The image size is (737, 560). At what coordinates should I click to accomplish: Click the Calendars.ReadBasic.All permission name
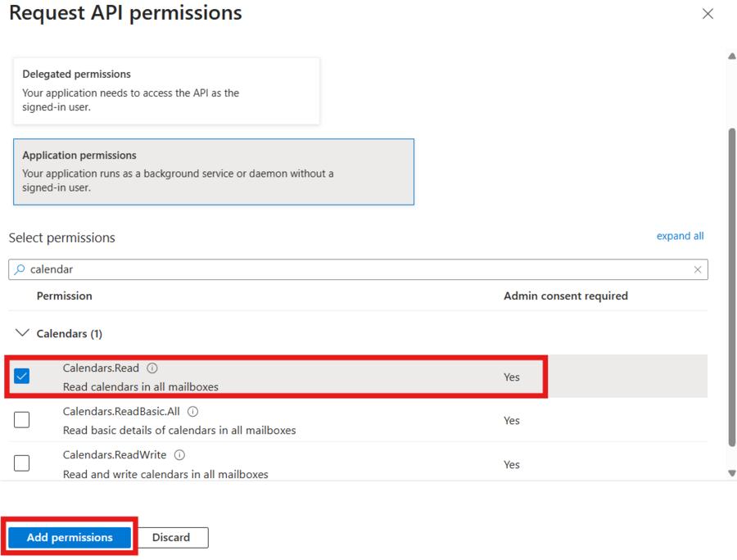pos(121,412)
